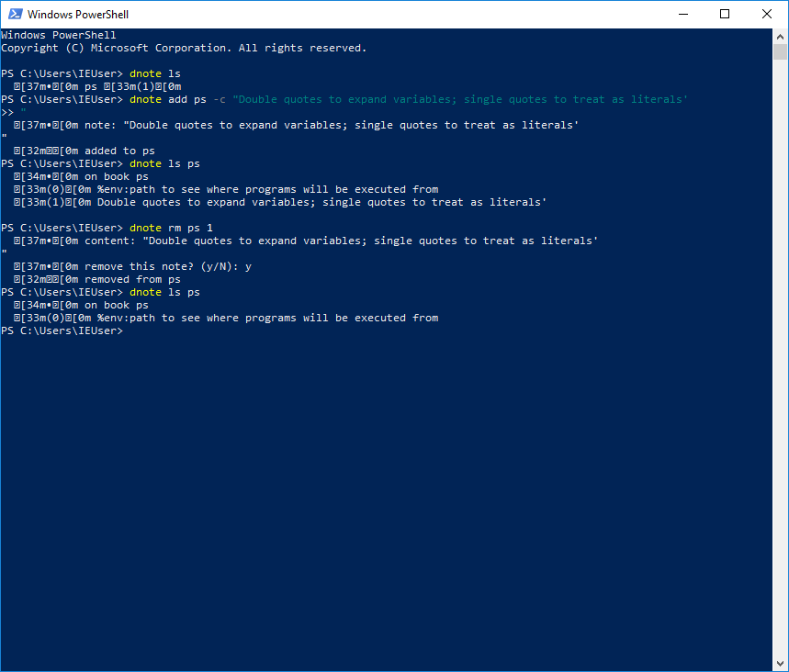Minimize the PowerShell window
789x672 pixels.
pyautogui.click(x=683, y=14)
